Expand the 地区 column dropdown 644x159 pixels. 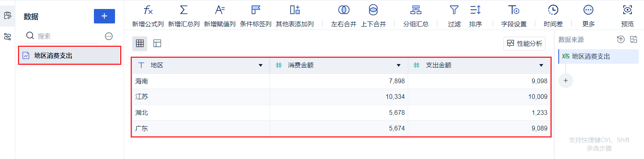pyautogui.click(x=261, y=65)
